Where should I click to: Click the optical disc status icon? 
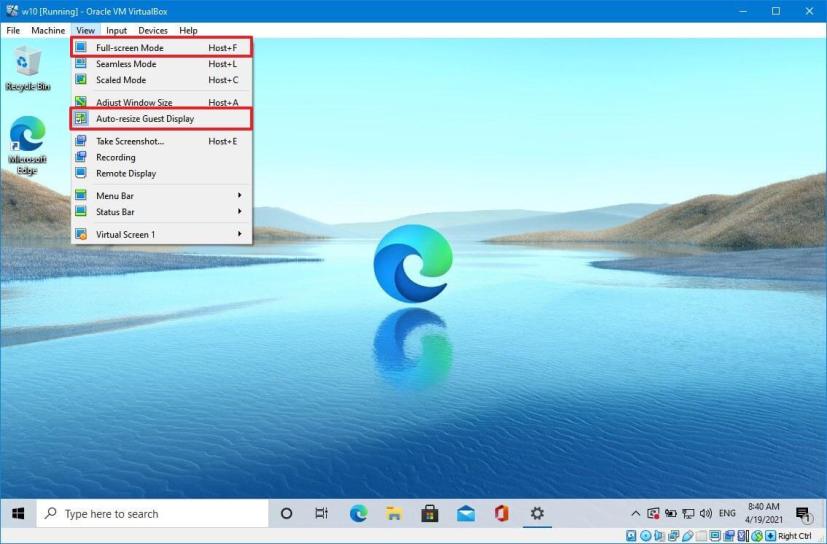[646, 536]
